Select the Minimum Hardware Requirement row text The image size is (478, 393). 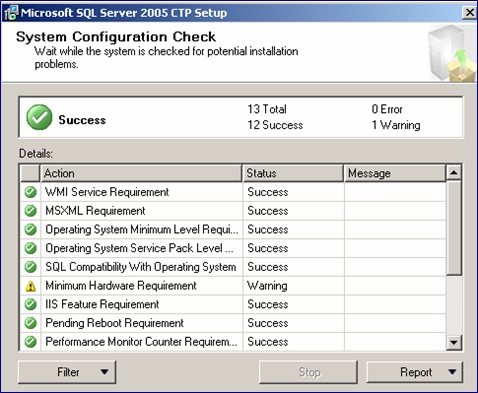121,286
